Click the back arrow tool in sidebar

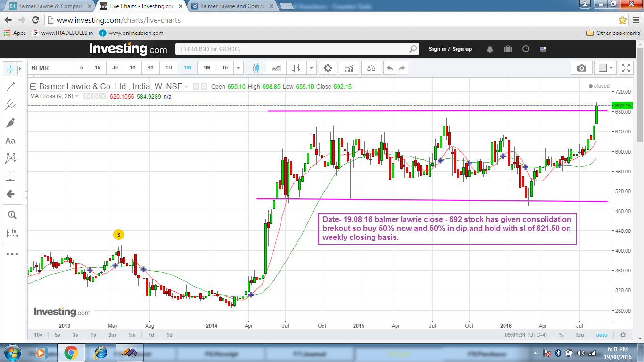coord(10,194)
